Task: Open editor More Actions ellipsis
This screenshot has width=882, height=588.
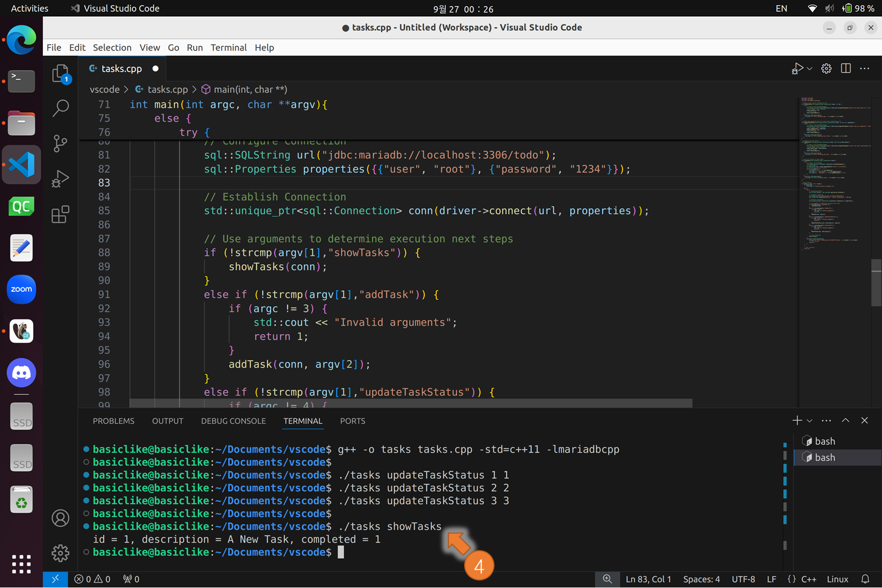Action: tap(865, 68)
